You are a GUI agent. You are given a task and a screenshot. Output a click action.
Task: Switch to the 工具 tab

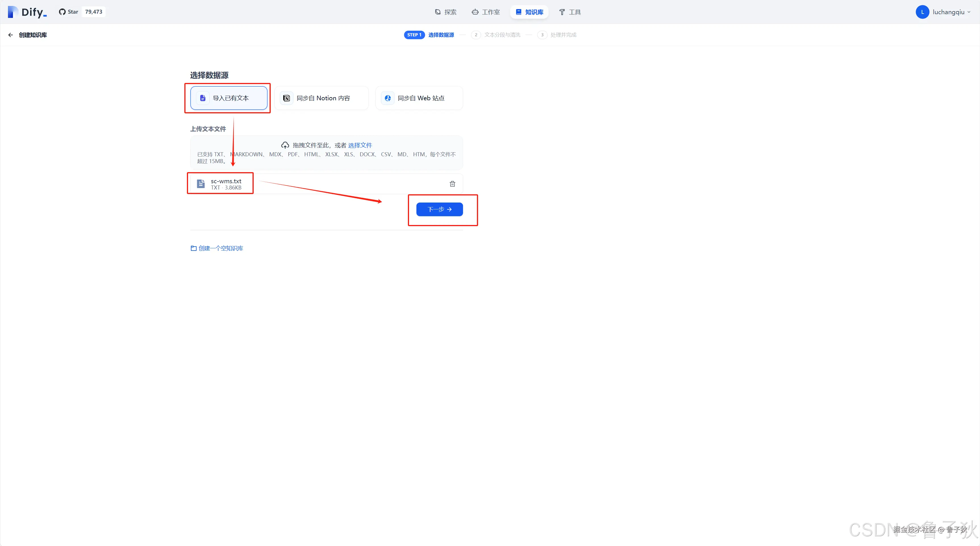pyautogui.click(x=570, y=12)
